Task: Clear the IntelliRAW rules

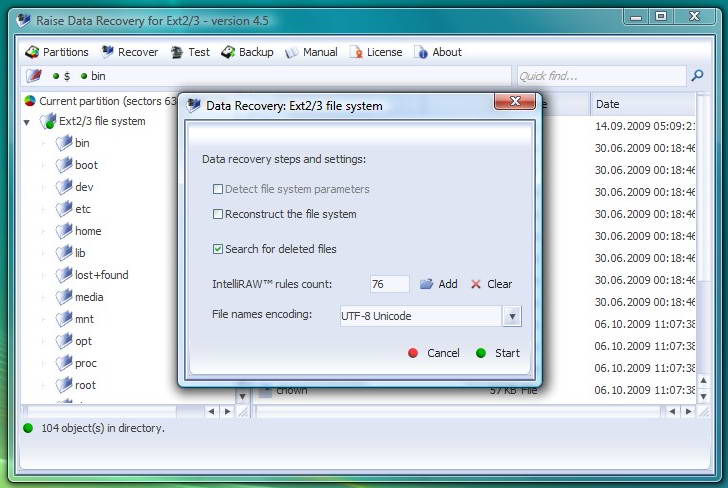Action: (491, 284)
